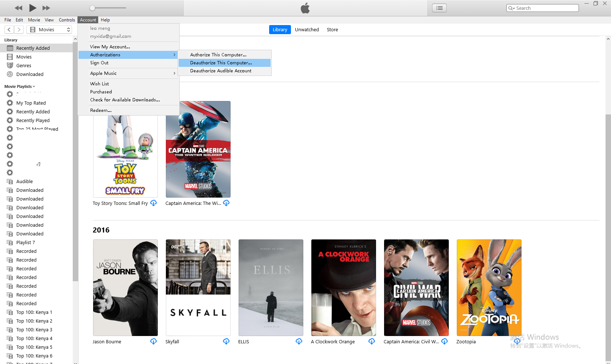Click the Genres sidebar icon
The width and height of the screenshot is (611, 364).
click(x=10, y=65)
